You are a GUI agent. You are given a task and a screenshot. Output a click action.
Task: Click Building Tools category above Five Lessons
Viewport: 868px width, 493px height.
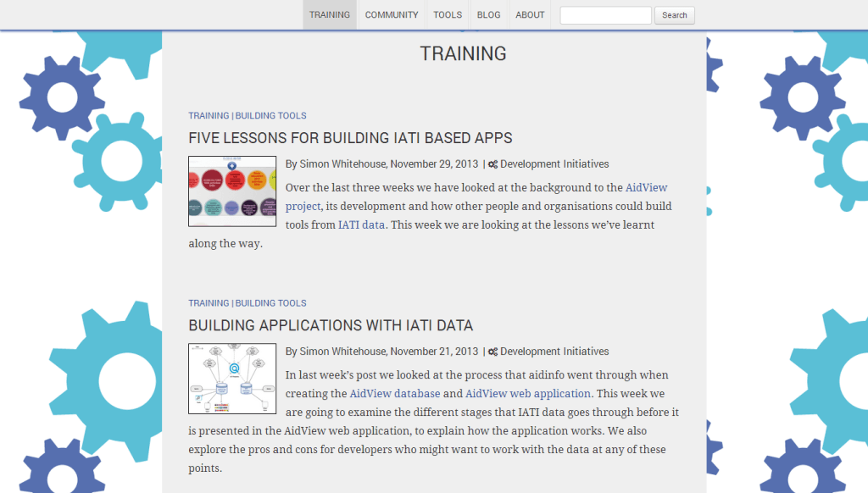[270, 116]
